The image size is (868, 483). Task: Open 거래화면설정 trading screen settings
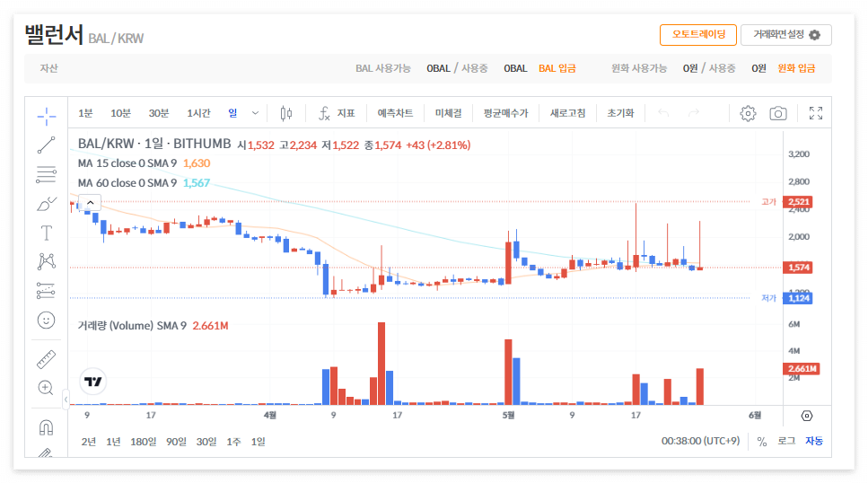(x=786, y=35)
